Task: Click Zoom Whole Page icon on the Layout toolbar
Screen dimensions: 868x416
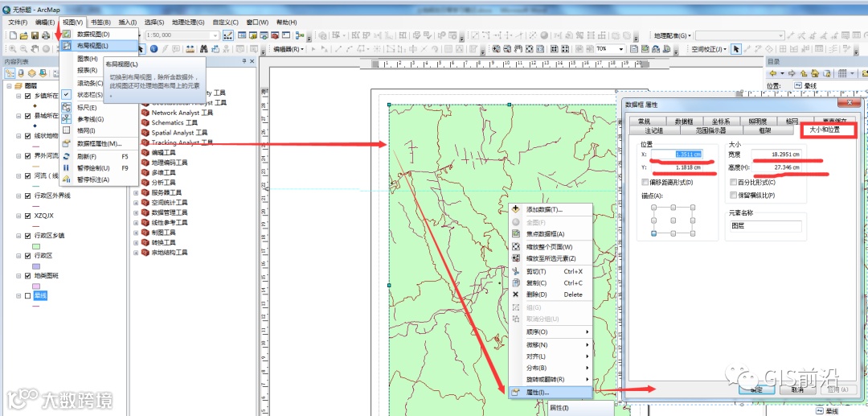Action: pyautogui.click(x=530, y=49)
